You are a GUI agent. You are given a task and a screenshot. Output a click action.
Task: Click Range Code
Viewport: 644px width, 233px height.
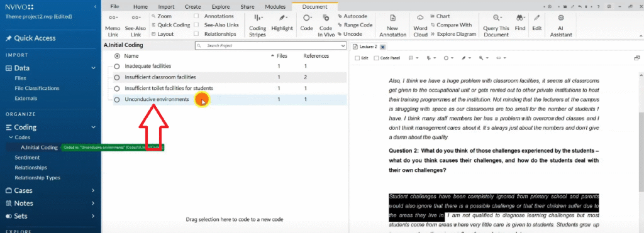[355, 25]
